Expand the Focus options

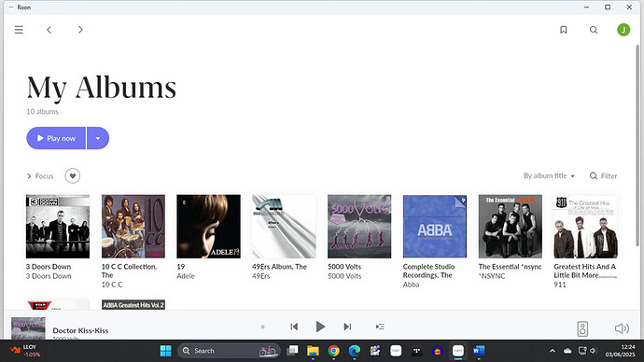point(40,176)
